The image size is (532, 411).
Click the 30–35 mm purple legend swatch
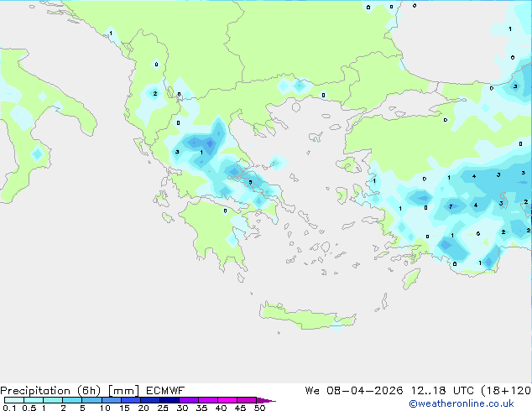(x=189, y=400)
